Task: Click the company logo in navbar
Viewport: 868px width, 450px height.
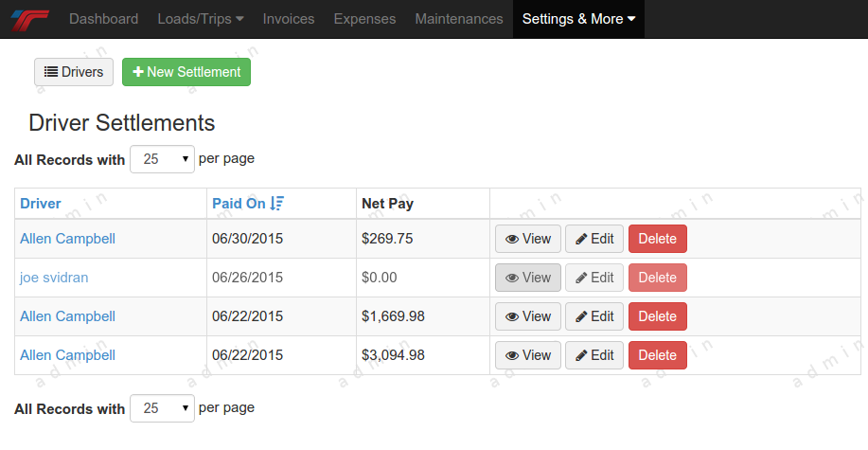Action: (x=28, y=19)
